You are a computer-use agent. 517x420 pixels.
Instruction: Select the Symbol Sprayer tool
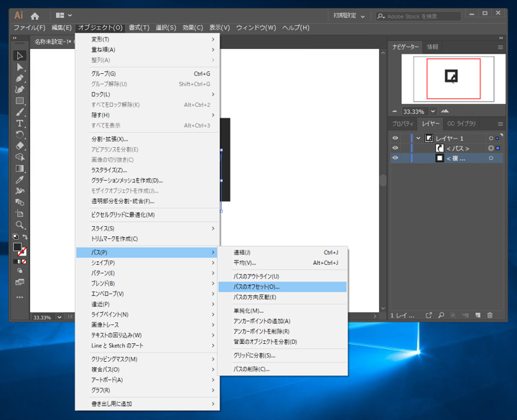tap(19, 191)
